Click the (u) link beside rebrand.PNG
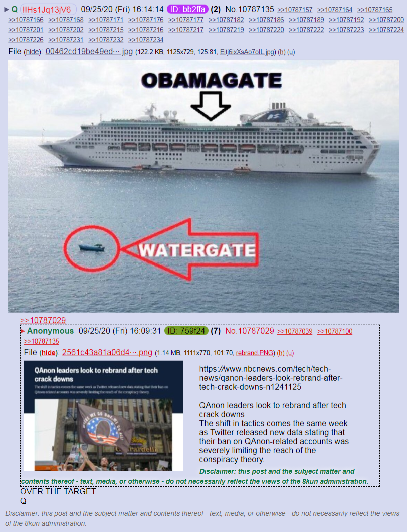 click(x=290, y=353)
